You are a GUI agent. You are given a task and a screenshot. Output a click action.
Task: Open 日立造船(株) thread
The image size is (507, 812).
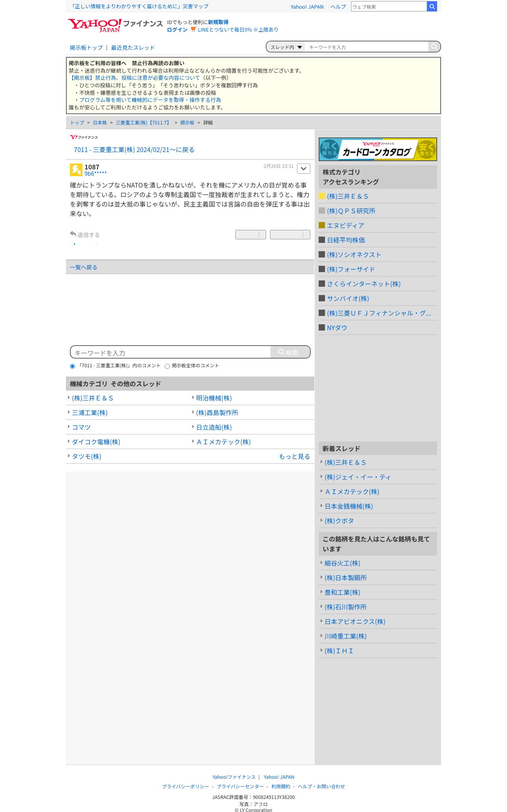214,427
